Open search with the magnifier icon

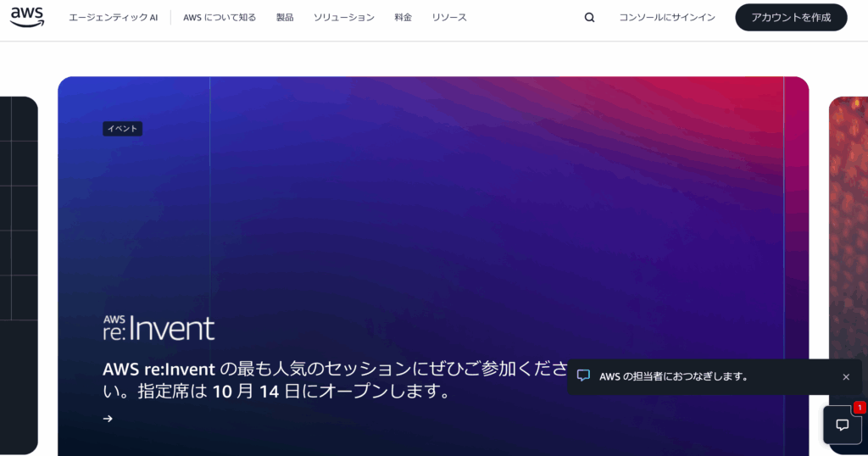[x=589, y=18]
